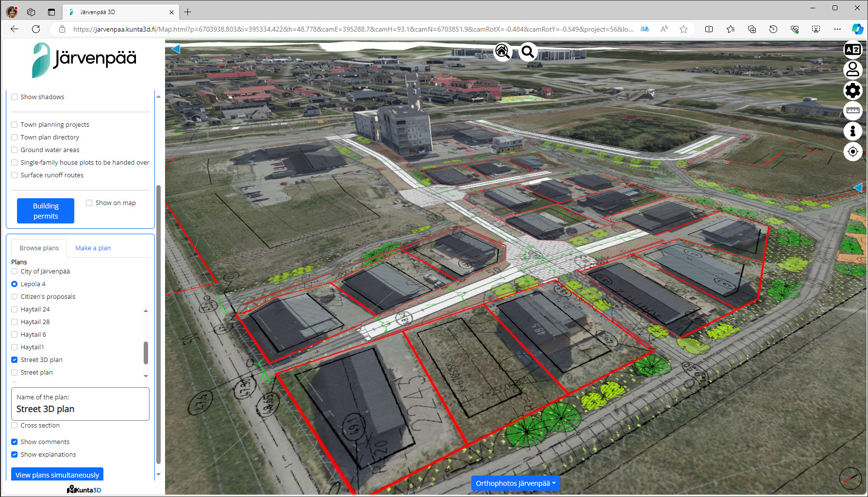Check Town planning projects
This screenshot has width=868, height=497.
pyautogui.click(x=15, y=125)
